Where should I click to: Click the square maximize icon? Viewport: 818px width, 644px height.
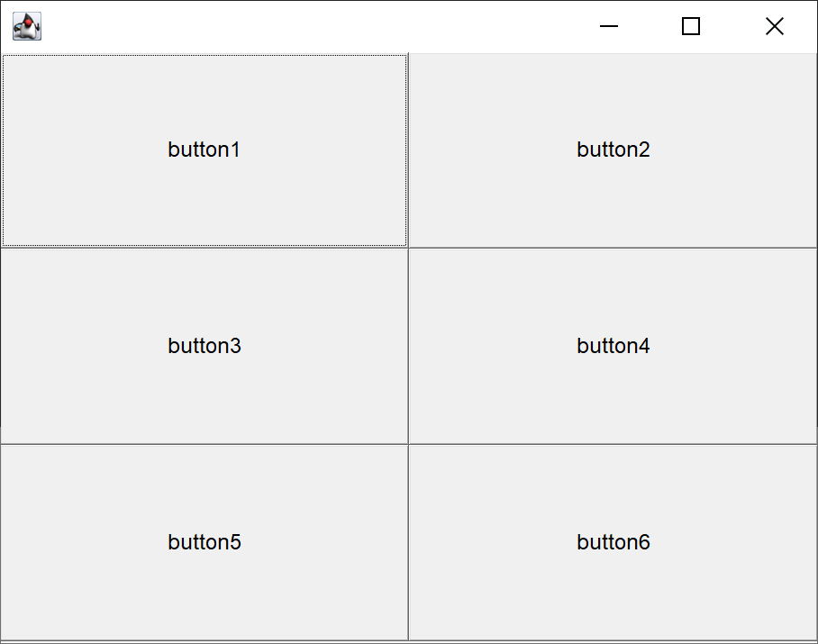(x=691, y=27)
